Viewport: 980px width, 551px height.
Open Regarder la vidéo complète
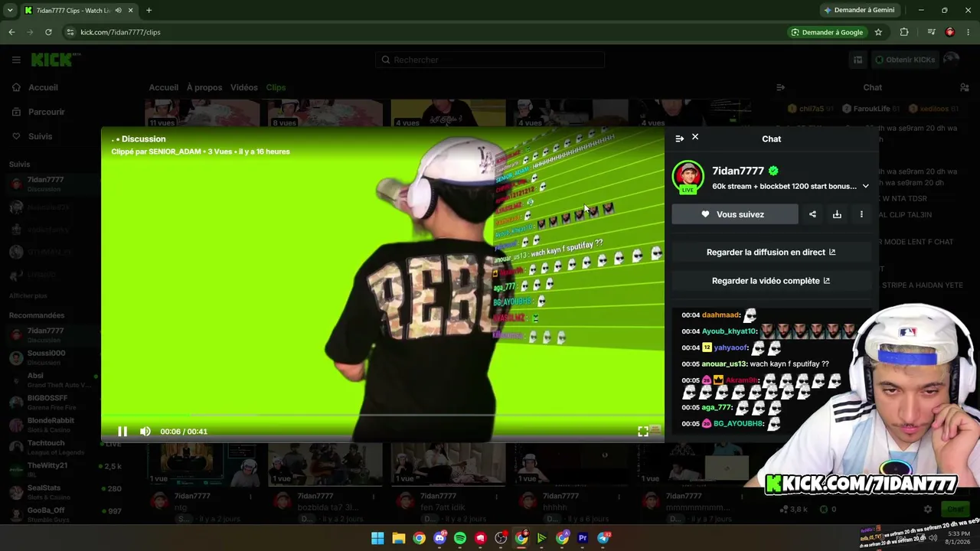[x=771, y=281]
